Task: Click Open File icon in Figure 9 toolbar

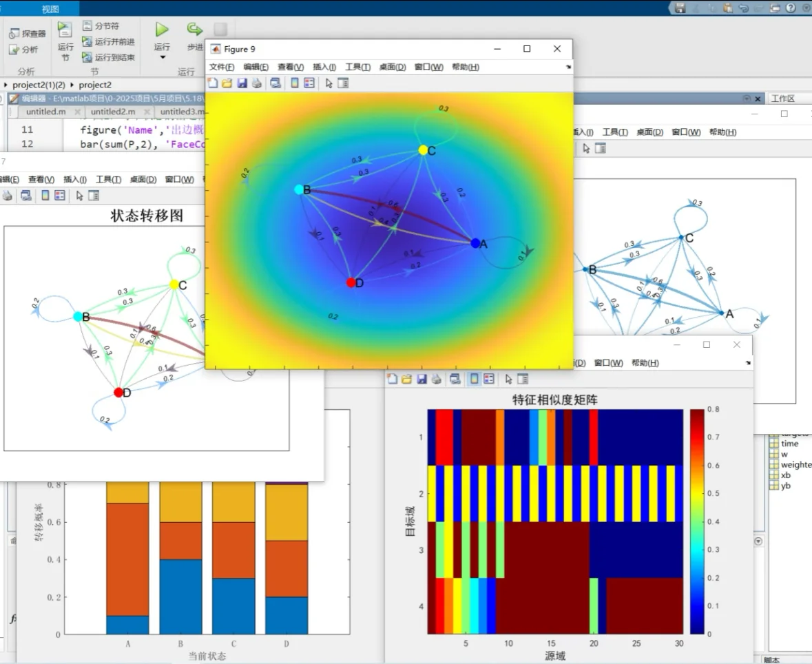Action: pyautogui.click(x=227, y=83)
